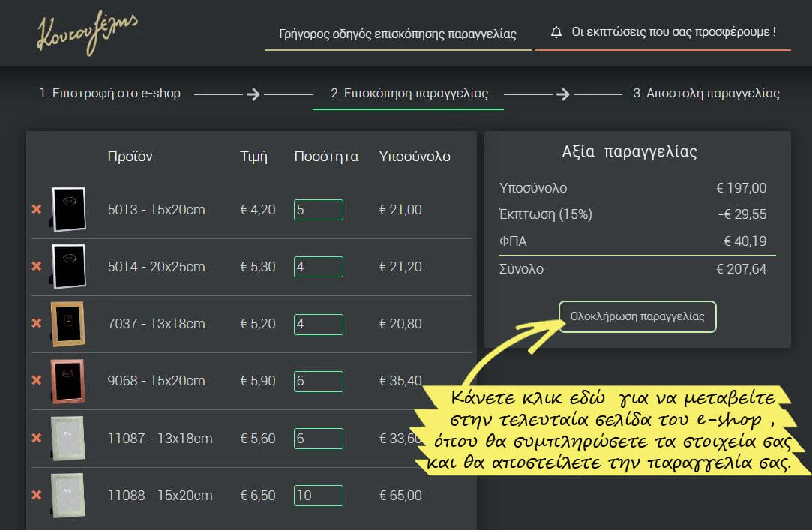The width and height of the screenshot is (812, 530).
Task: Open the thumbnail of frame 7037
Action: (67, 324)
